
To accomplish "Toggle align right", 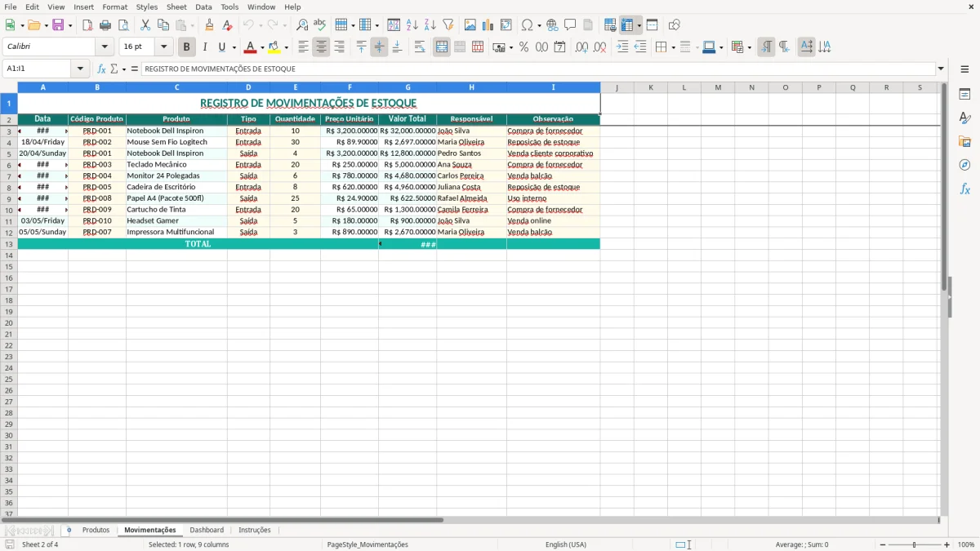I will click(x=339, y=47).
